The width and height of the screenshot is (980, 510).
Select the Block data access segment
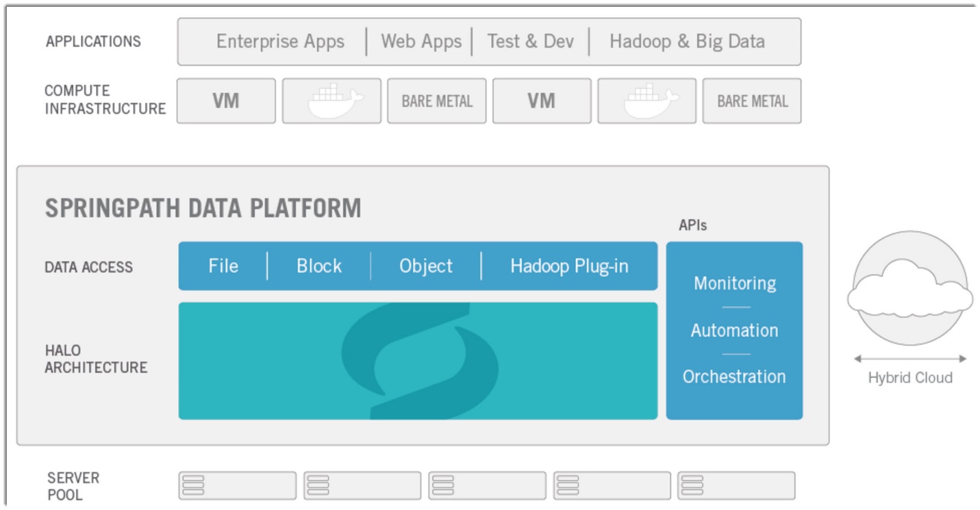(319, 266)
